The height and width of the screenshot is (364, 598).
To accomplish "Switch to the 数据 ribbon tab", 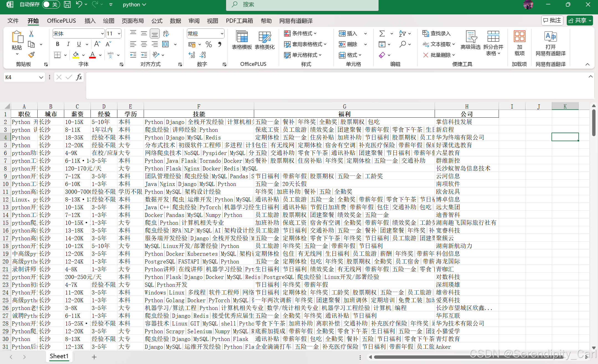I will tap(175, 21).
